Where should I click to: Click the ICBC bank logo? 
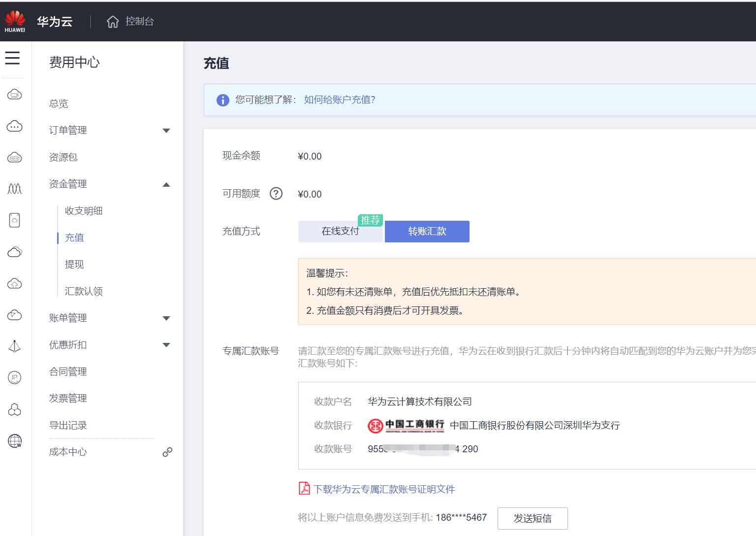(x=406, y=426)
